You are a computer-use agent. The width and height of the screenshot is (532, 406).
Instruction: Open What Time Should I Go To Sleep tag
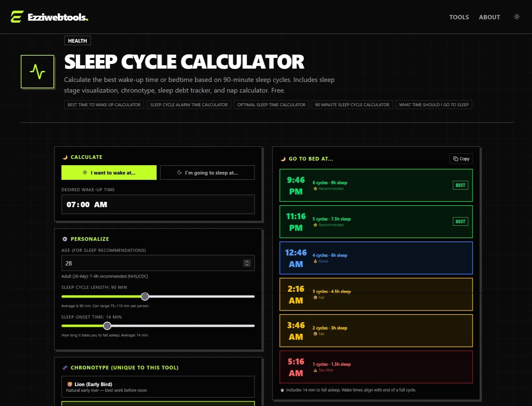coord(434,105)
